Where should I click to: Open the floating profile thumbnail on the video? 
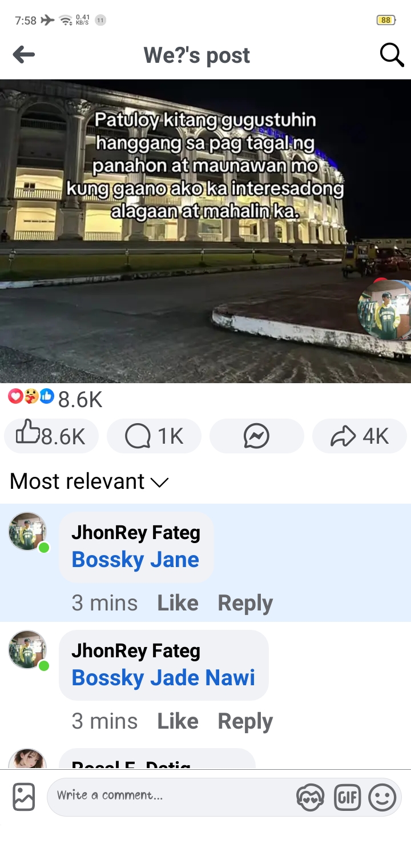point(384,310)
